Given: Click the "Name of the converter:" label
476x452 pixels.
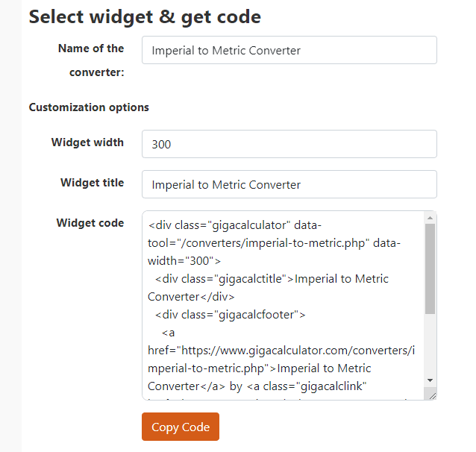Looking at the screenshot, I should point(90,60).
